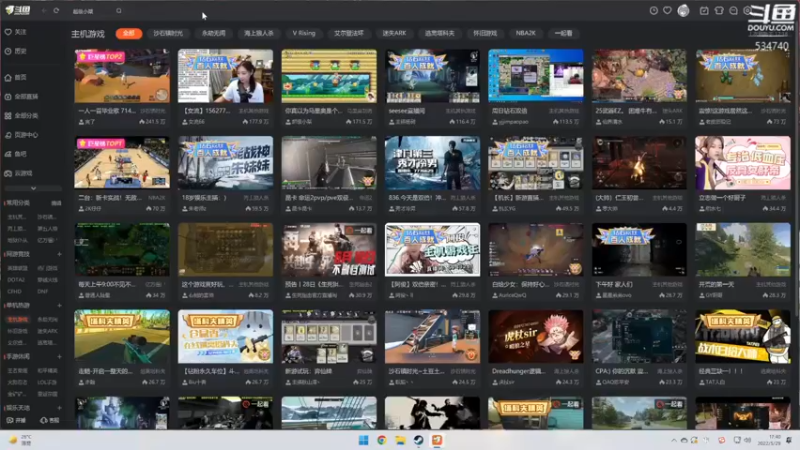The height and width of the screenshot is (450, 800).
Task: Expand the sidebar menu with the down chevron
Action: (x=33, y=188)
